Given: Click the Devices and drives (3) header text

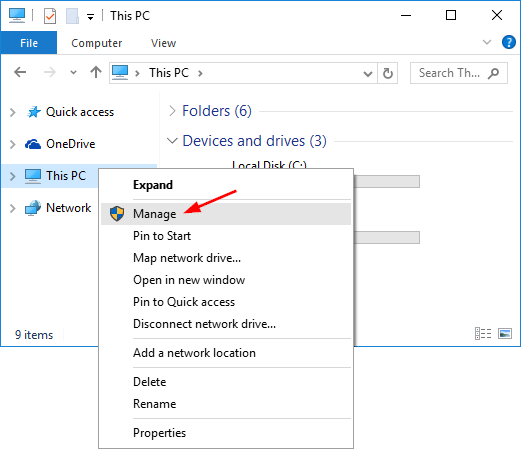Looking at the screenshot, I should pyautogui.click(x=254, y=141).
